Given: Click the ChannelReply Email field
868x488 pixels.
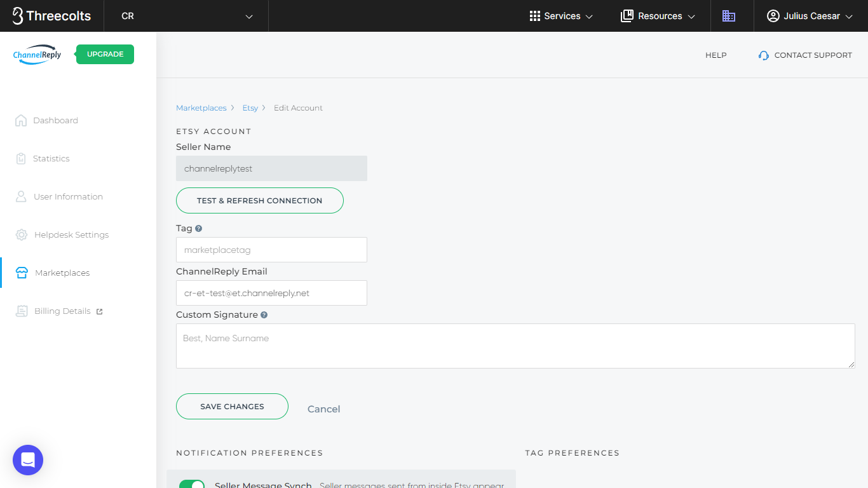Looking at the screenshot, I should pyautogui.click(x=271, y=293).
